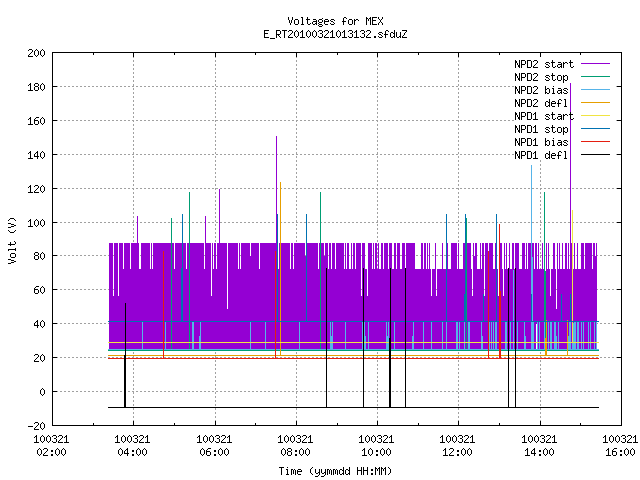Click the green NPD2 stop legend line
Screen dimensions: 640x480
595,77
